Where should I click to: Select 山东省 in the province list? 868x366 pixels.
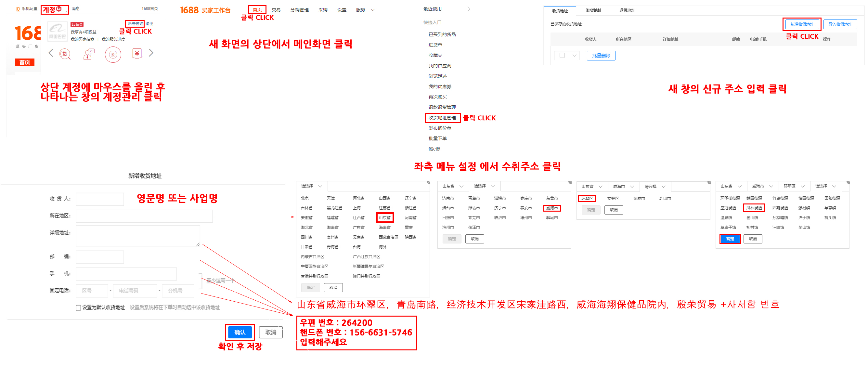point(384,218)
